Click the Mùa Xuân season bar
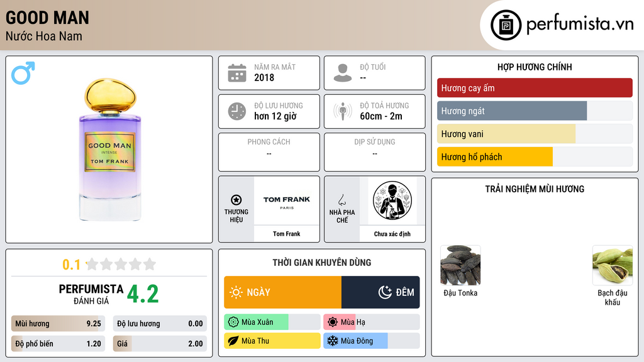This screenshot has width=644, height=362. 272,322
